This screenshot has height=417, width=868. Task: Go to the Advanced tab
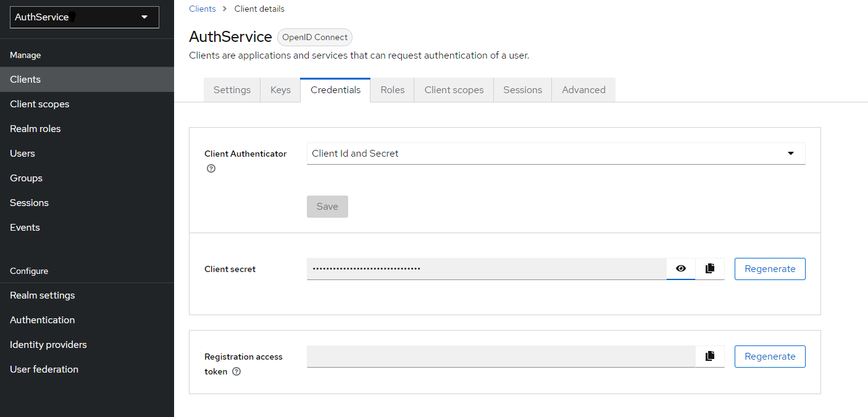tap(583, 90)
